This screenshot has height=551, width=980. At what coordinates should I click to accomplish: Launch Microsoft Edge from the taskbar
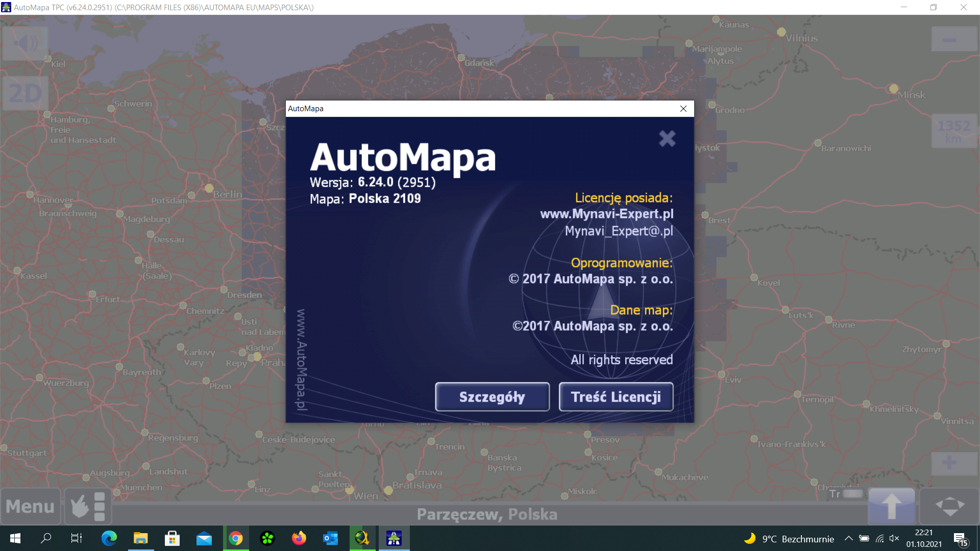pyautogui.click(x=109, y=538)
